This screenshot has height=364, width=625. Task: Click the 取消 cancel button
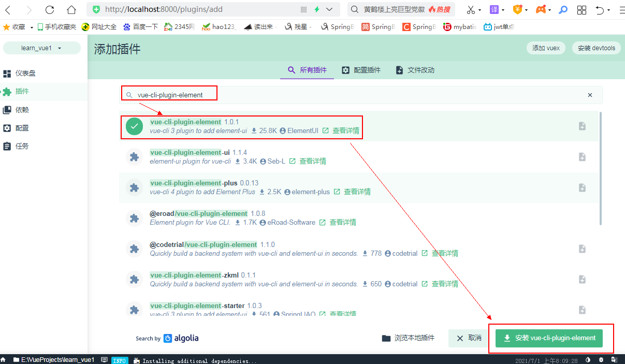(469, 338)
